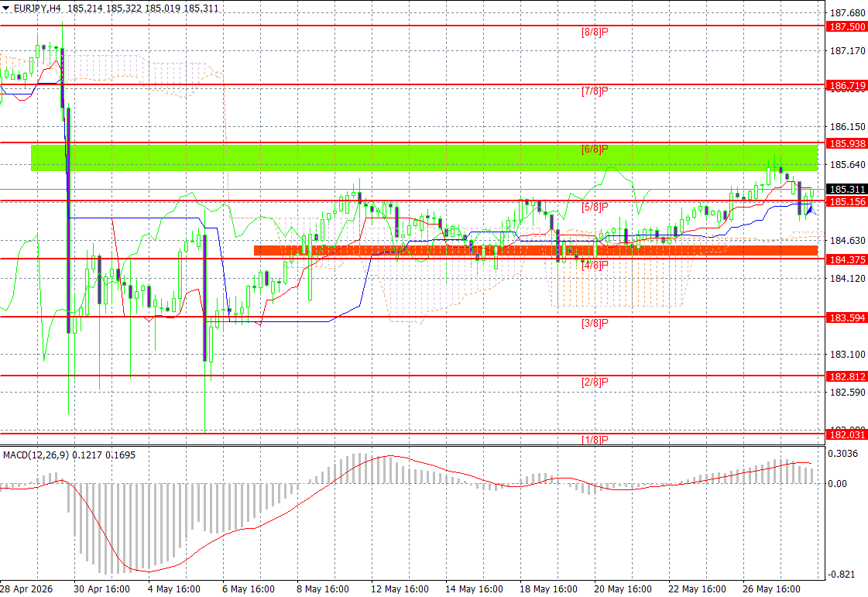
Task: Select the green resistance zone rectangle
Action: [424, 158]
